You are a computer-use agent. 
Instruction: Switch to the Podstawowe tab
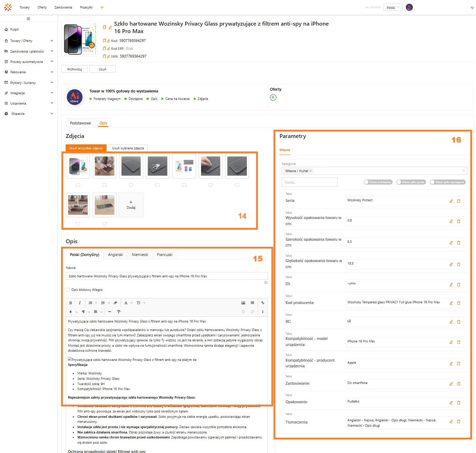(80, 123)
